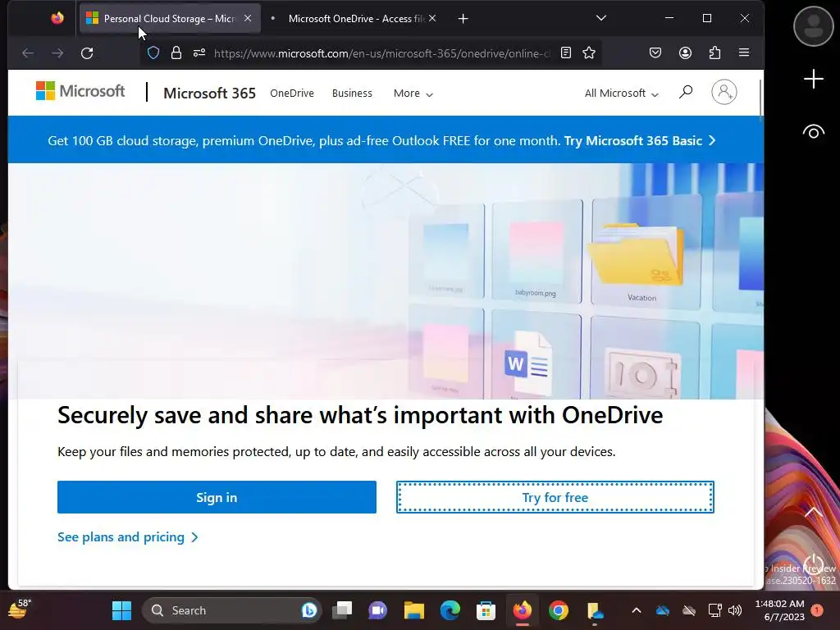840x630 pixels.
Task: Click sign-in account avatar on page
Action: (x=724, y=92)
